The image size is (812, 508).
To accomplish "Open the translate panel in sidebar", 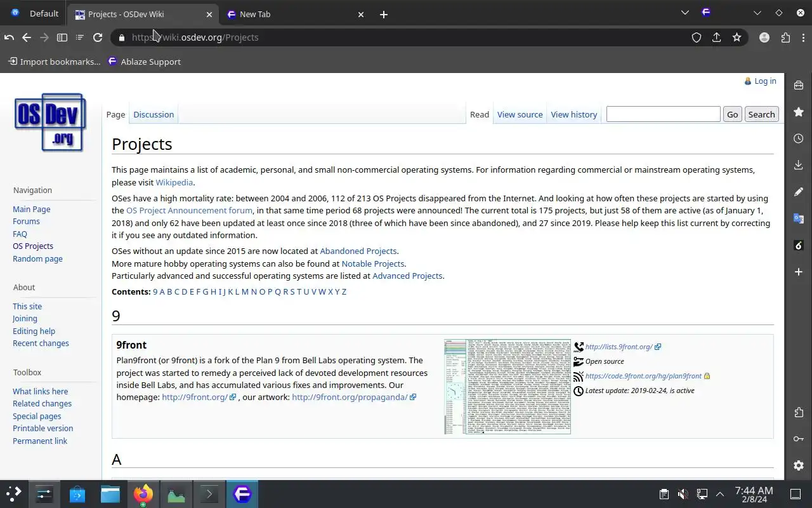I will [x=799, y=218].
